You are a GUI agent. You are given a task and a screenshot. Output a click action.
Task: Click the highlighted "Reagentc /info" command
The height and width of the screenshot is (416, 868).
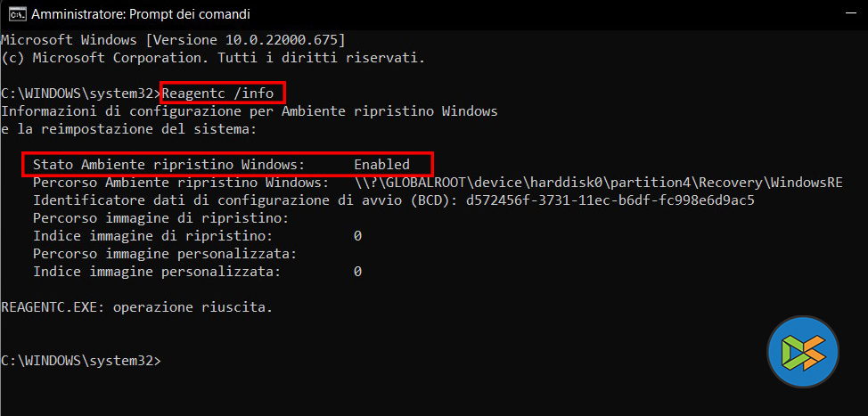[223, 93]
